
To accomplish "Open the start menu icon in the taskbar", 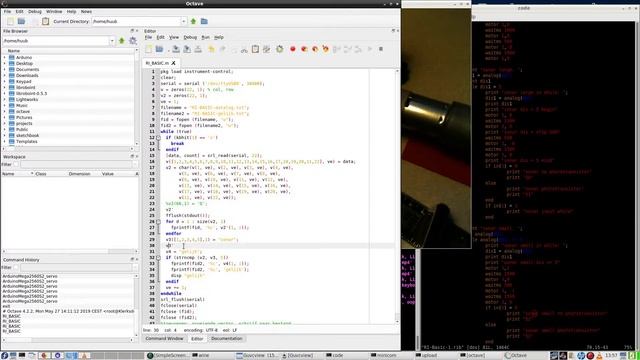I will click(x=4, y=356).
